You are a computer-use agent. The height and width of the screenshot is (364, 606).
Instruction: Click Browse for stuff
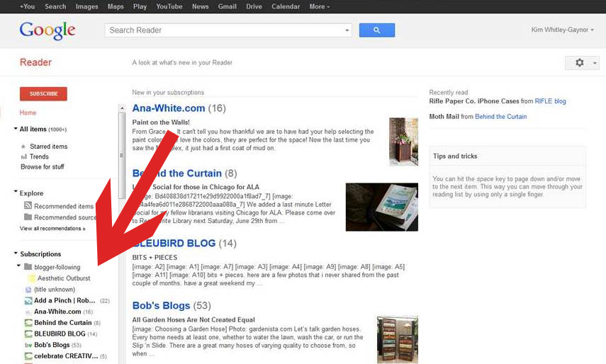tap(43, 166)
